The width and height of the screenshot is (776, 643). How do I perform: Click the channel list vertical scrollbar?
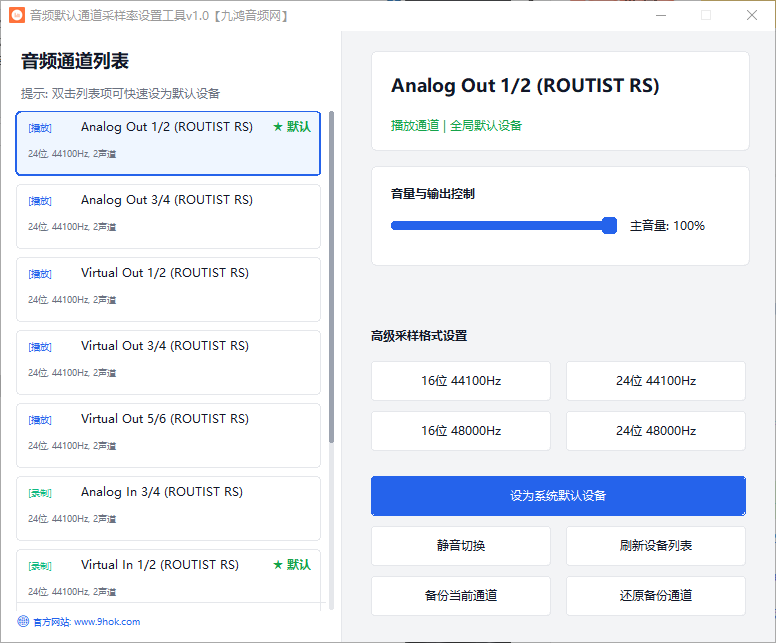[331, 277]
